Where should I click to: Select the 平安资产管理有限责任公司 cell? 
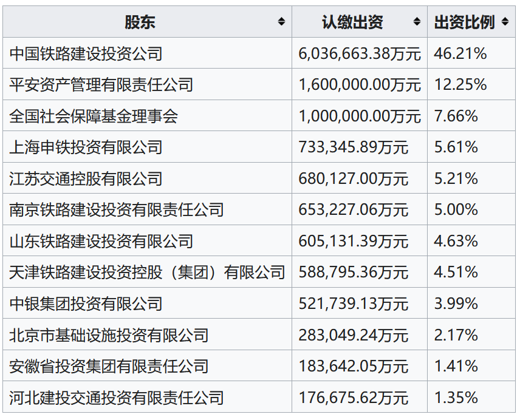[x=147, y=84]
